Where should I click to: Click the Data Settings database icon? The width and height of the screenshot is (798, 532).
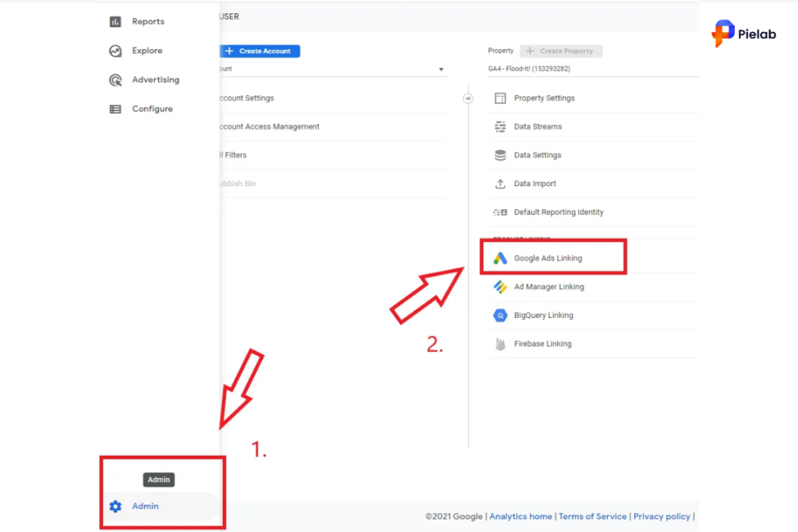click(x=500, y=155)
